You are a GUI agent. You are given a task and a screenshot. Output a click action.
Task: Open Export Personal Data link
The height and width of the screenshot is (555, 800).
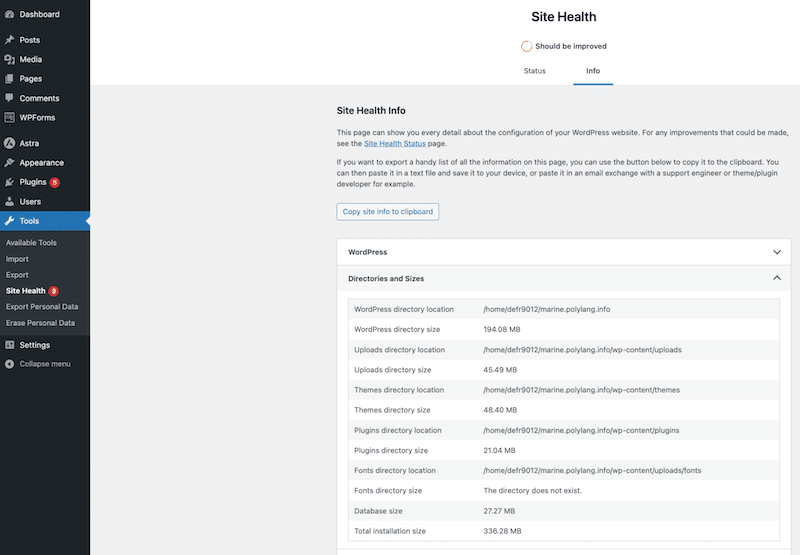click(42, 307)
